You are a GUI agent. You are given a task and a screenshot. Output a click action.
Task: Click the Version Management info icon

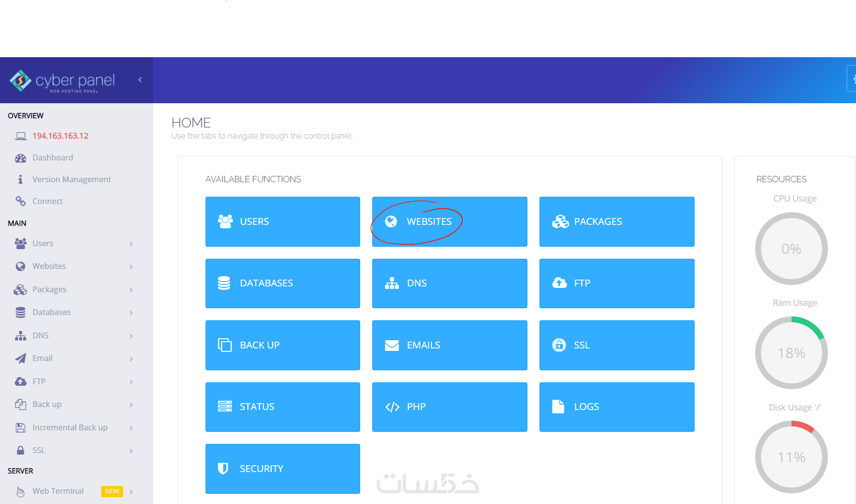pyautogui.click(x=20, y=179)
